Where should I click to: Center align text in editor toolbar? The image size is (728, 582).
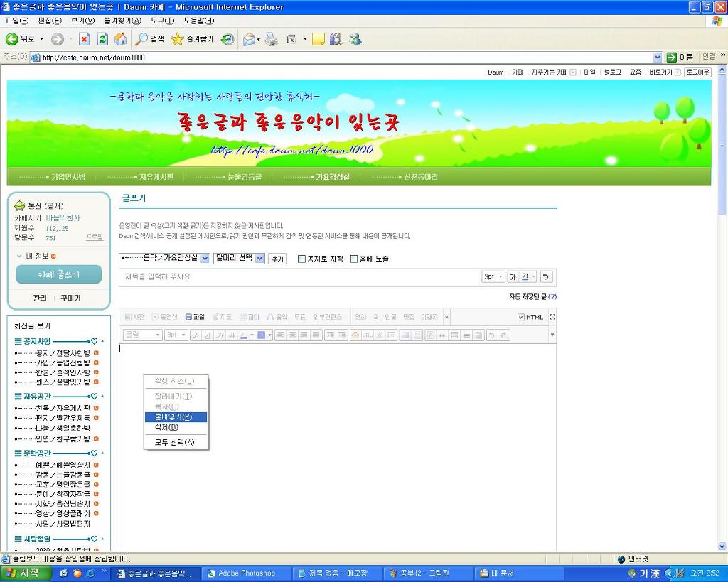(x=292, y=335)
